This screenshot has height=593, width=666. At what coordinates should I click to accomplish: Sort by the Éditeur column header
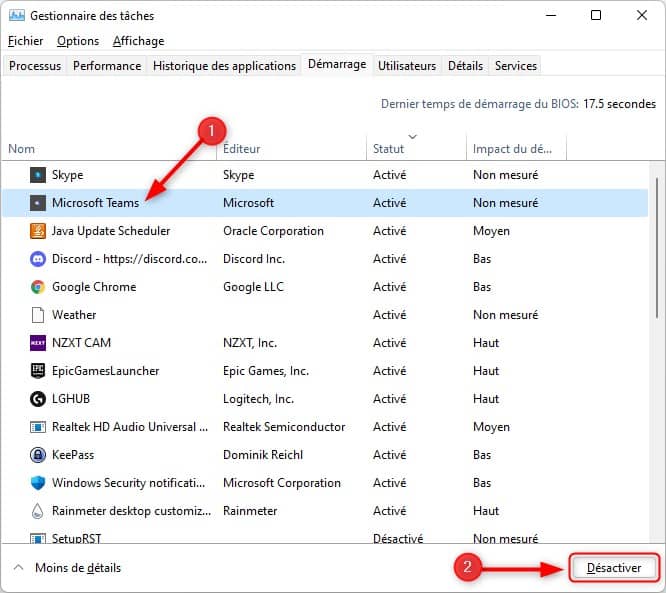pos(291,148)
